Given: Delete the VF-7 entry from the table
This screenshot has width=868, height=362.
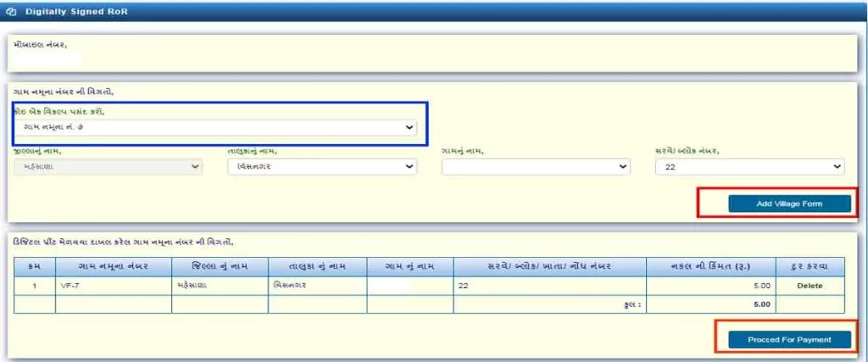Looking at the screenshot, I should coord(811,286).
